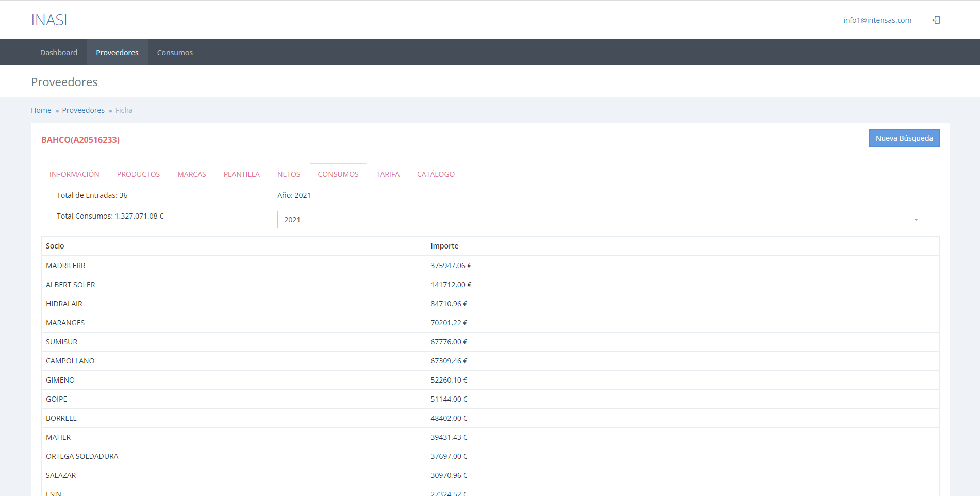Click the INASI logo
Viewport: 980px width, 496px height.
[49, 20]
